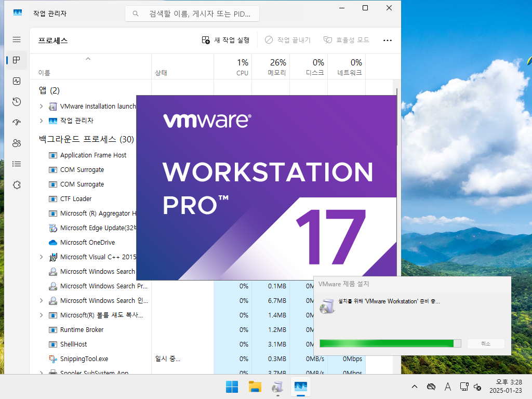Click the Task Manager taskbar icon
This screenshot has width=532, height=399.
coord(301,387)
